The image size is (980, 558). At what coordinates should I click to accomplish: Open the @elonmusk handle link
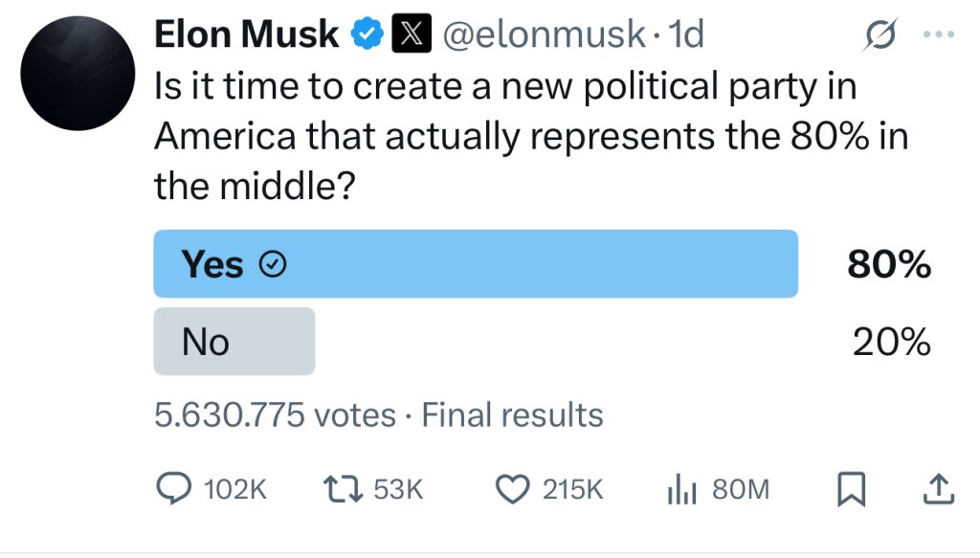click(544, 33)
